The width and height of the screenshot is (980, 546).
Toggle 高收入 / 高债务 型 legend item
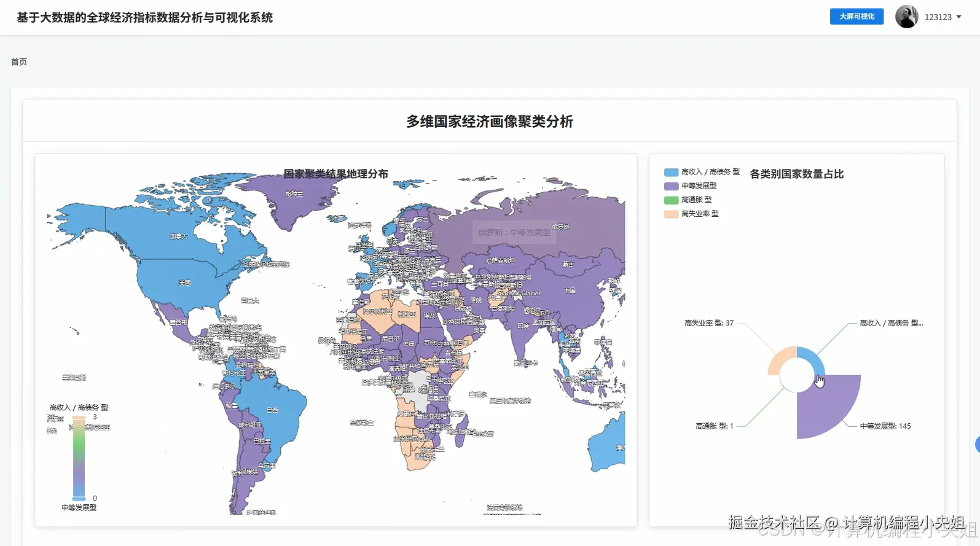tap(702, 172)
